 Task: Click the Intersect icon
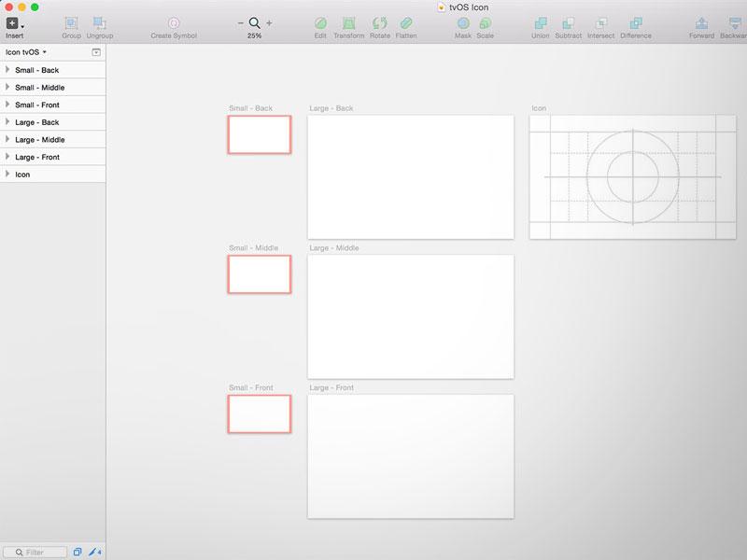pos(601,25)
